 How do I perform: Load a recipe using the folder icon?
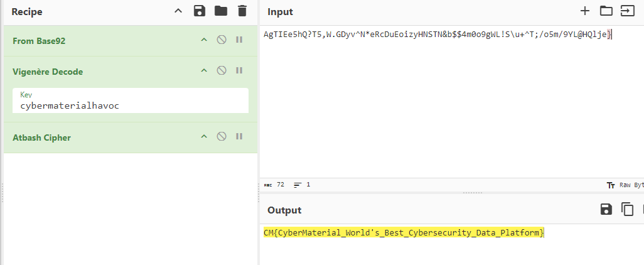220,11
